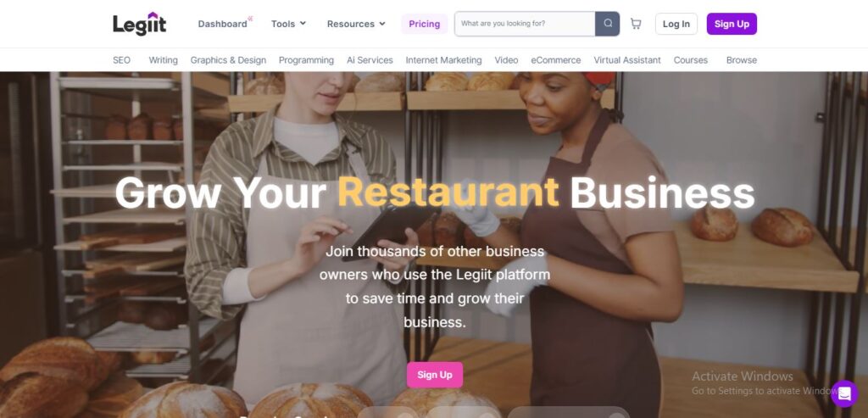868x418 pixels.
Task: Select Internet Marketing category
Action: tap(443, 60)
